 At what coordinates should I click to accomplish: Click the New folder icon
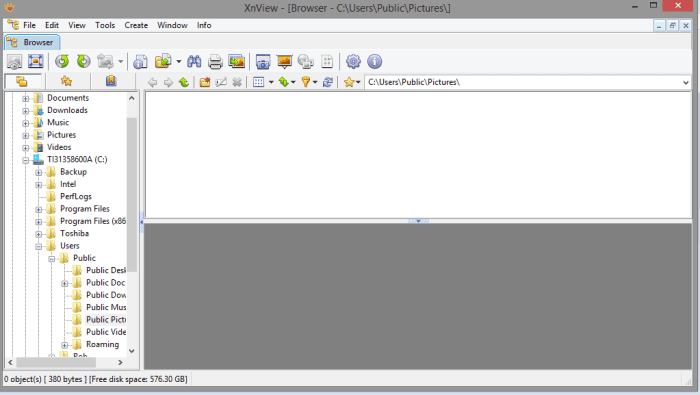[x=205, y=82]
